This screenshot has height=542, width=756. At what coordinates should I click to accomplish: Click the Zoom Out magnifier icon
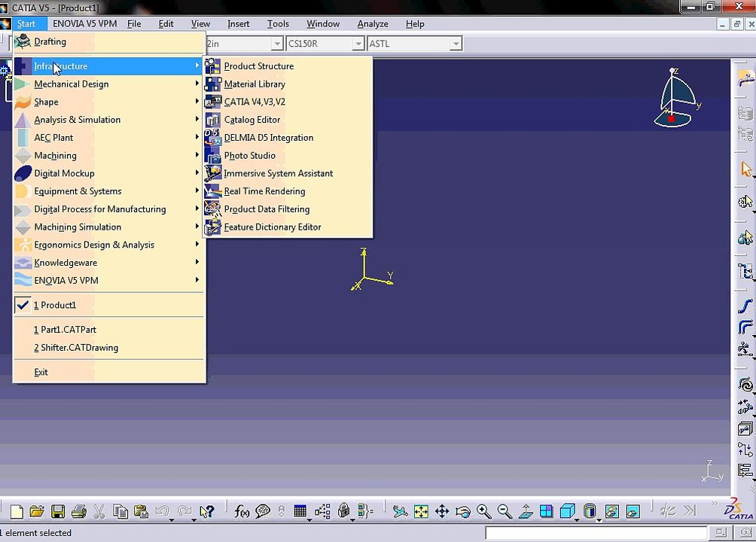pyautogui.click(x=505, y=511)
